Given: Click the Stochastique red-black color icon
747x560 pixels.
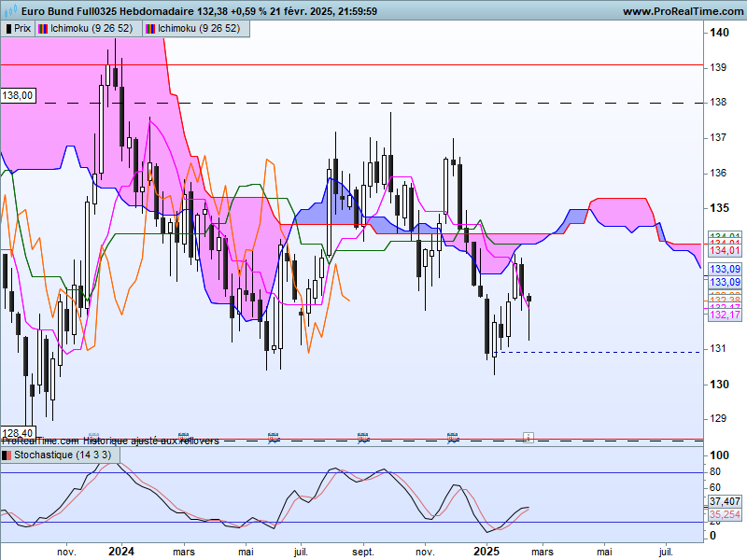Looking at the screenshot, I should coord(7,455).
